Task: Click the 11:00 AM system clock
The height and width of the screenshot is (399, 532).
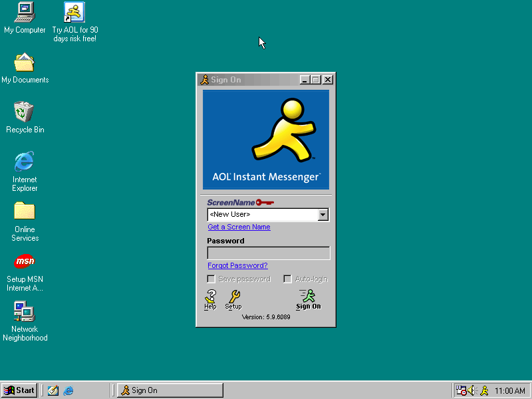Action: tap(510, 391)
